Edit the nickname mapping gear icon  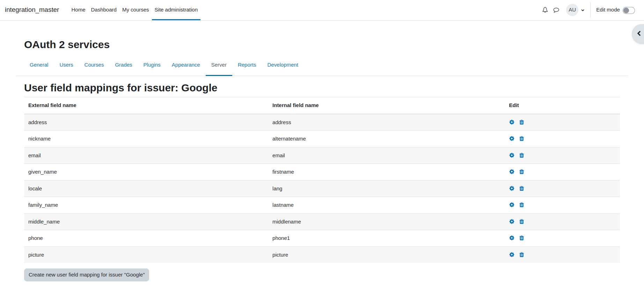coord(512,139)
